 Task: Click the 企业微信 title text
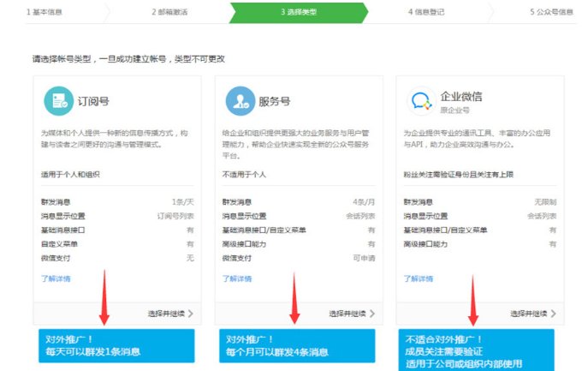pos(461,97)
